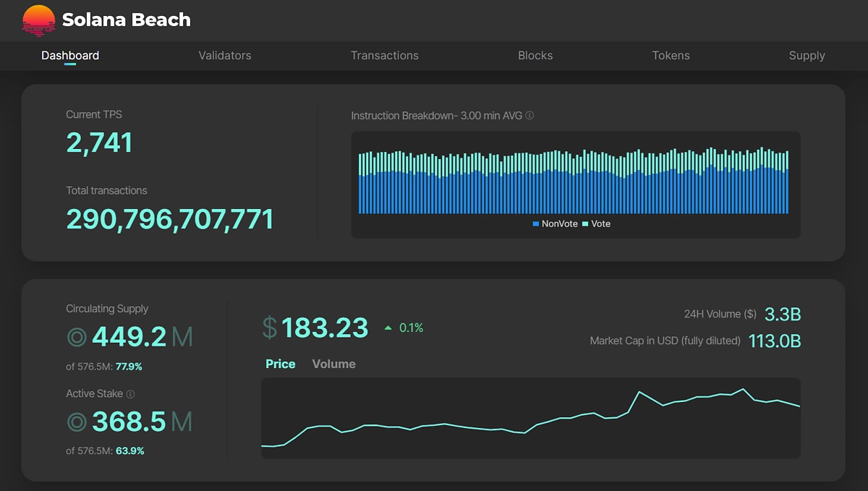Expand the Supply navigation section

(x=807, y=56)
